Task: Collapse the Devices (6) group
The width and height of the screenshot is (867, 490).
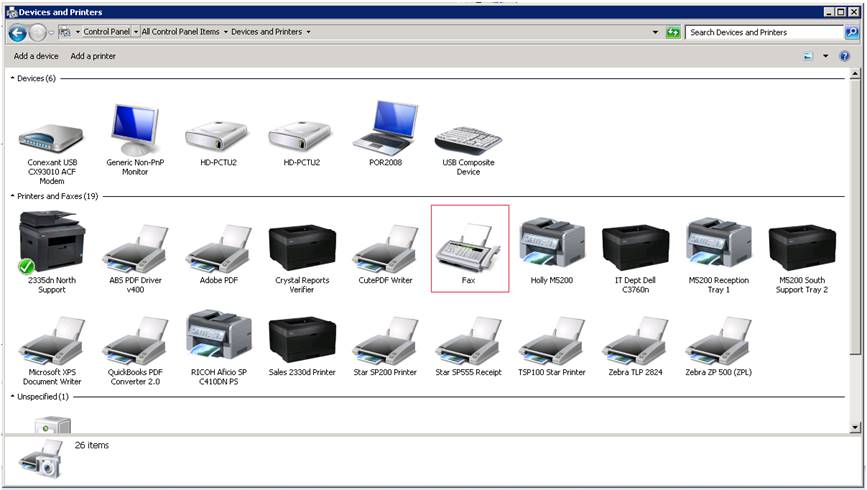Action: click(x=12, y=79)
